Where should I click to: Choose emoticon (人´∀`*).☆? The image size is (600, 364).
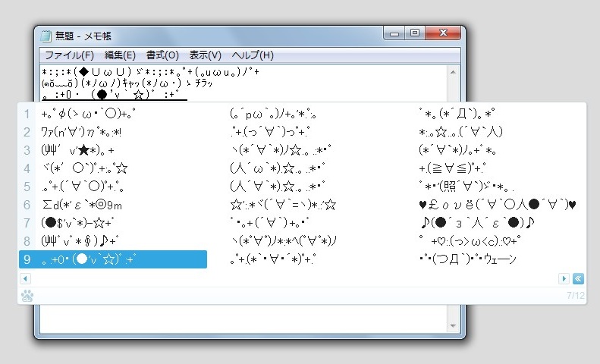click(278, 187)
